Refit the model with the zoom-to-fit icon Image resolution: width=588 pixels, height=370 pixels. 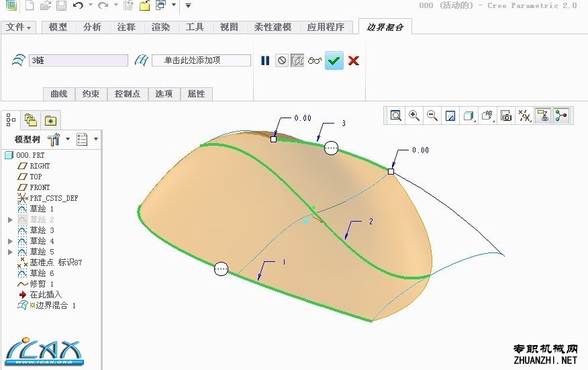(395, 115)
